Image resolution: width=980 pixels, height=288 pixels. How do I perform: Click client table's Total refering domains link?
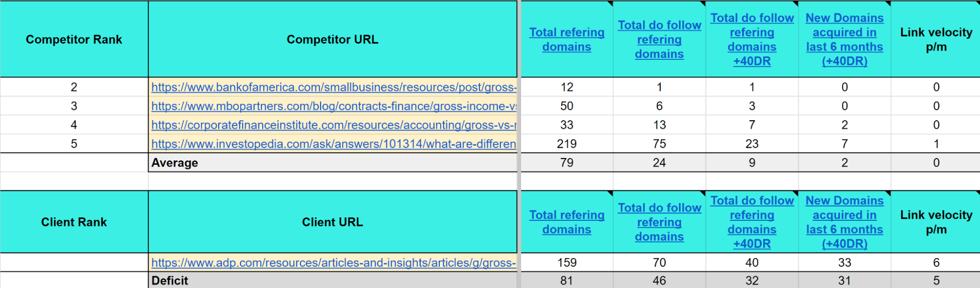(x=566, y=222)
